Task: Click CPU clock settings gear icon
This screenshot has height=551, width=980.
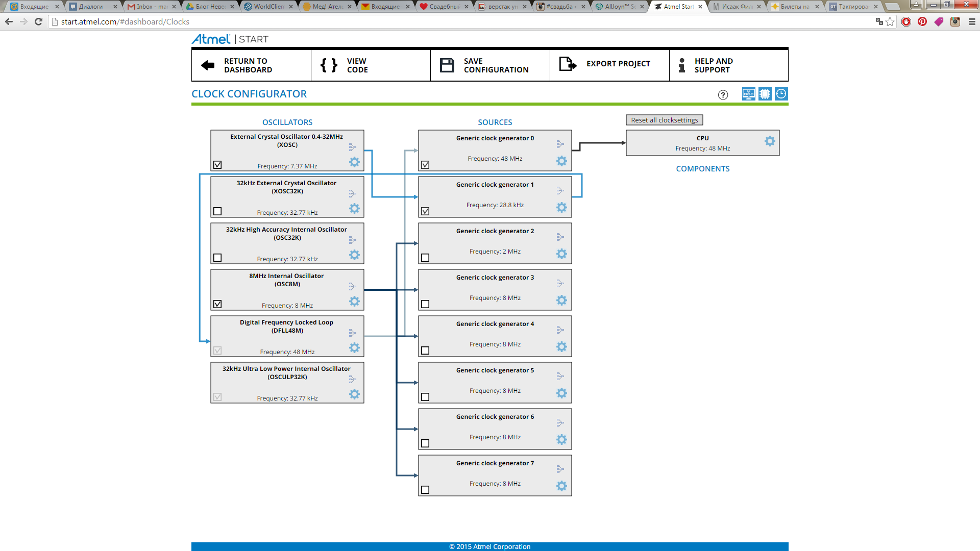Action: 770,141
